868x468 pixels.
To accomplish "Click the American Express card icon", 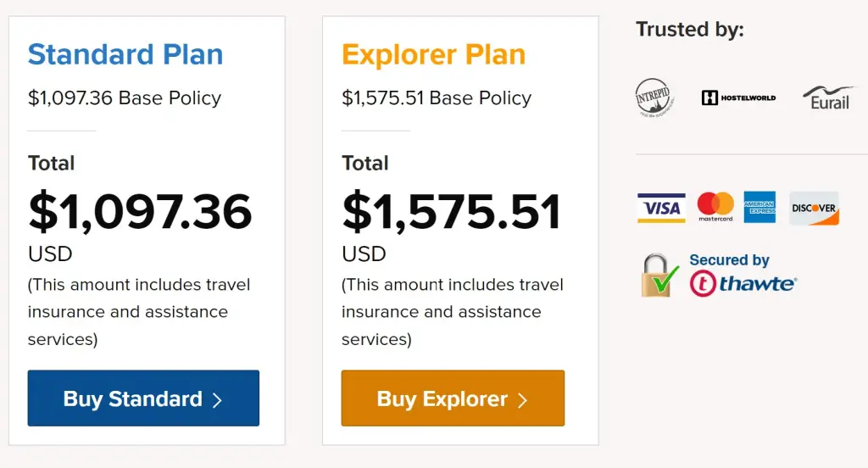I will coord(759,207).
